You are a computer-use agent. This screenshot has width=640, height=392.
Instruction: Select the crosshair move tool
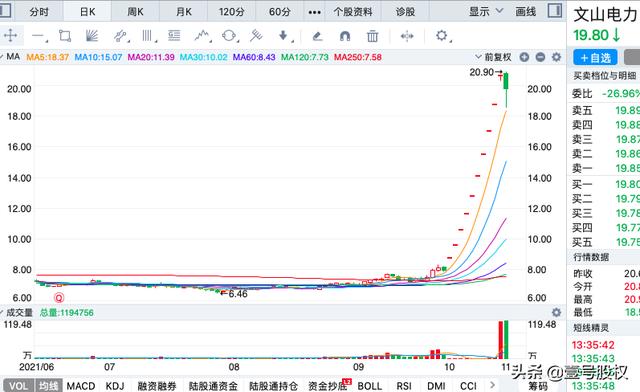point(10,36)
